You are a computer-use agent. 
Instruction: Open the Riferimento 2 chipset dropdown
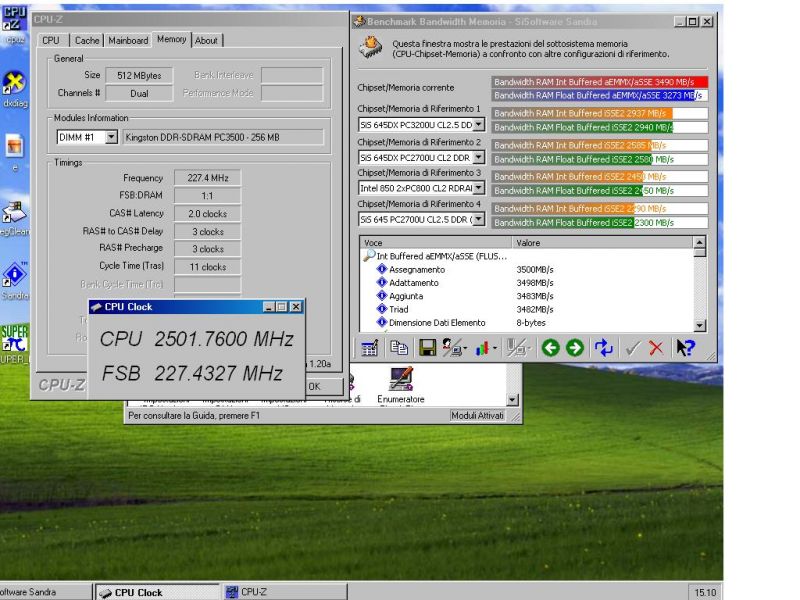[x=479, y=158]
